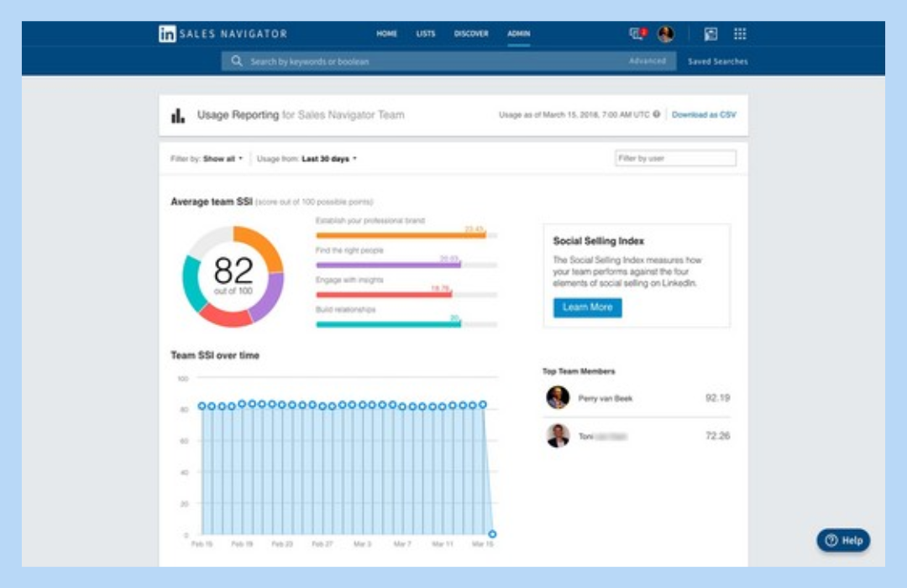Go to the Home tab
Image resolution: width=907 pixels, height=588 pixels.
(386, 34)
